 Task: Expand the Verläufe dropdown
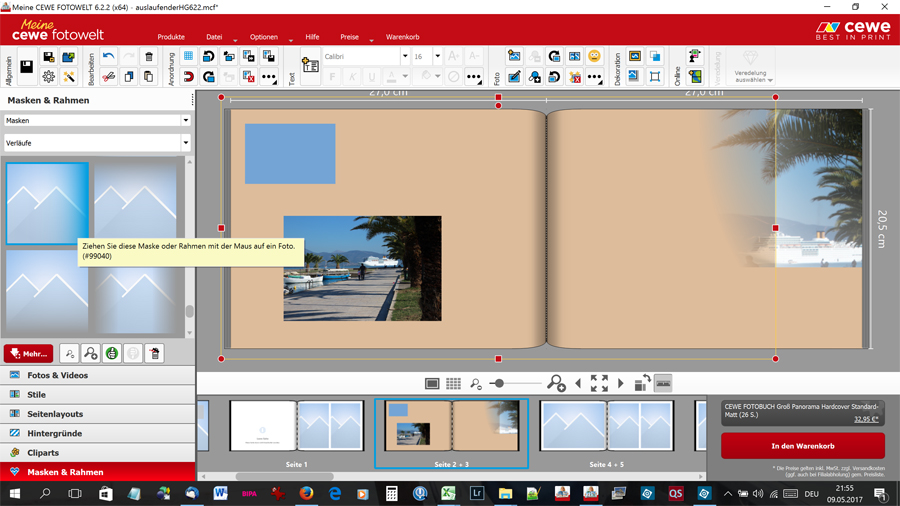point(97,143)
